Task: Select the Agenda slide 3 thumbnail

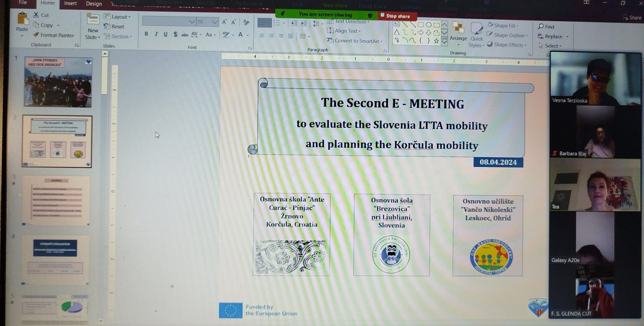Action: (56, 200)
